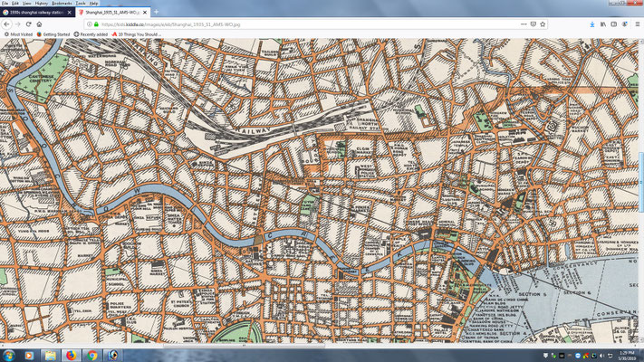Open the Getting Started bookmark

(53, 34)
